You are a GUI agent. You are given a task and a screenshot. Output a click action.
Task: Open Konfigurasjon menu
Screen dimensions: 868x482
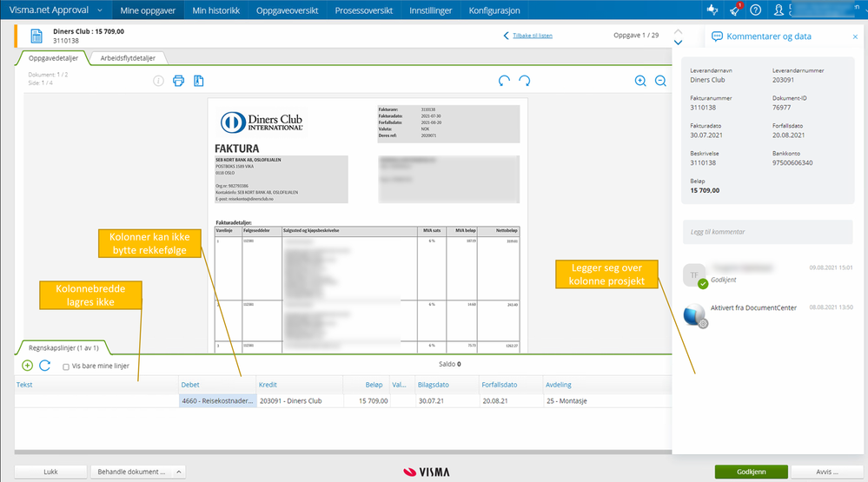coord(494,10)
